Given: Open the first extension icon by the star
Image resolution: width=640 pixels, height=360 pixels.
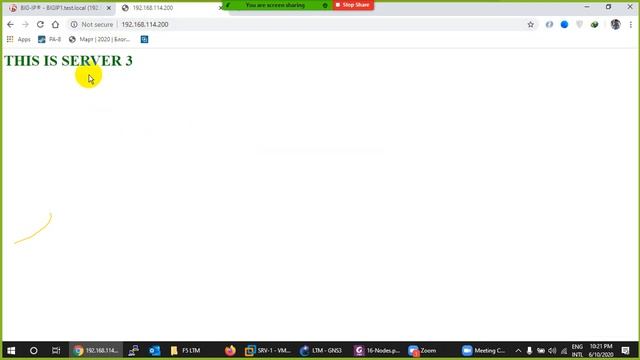Looking at the screenshot, I should (x=549, y=24).
